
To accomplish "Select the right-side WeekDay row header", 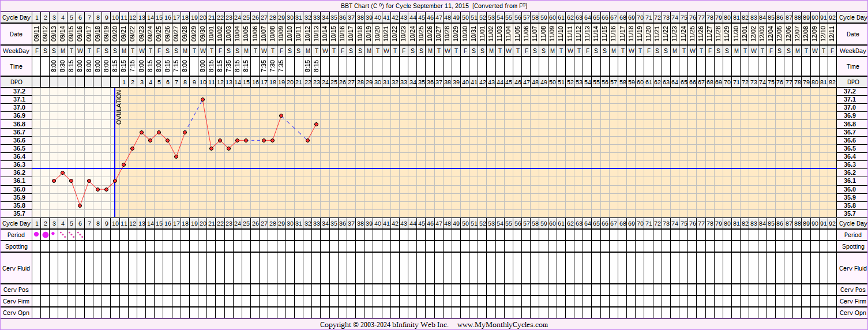I will (852, 51).
